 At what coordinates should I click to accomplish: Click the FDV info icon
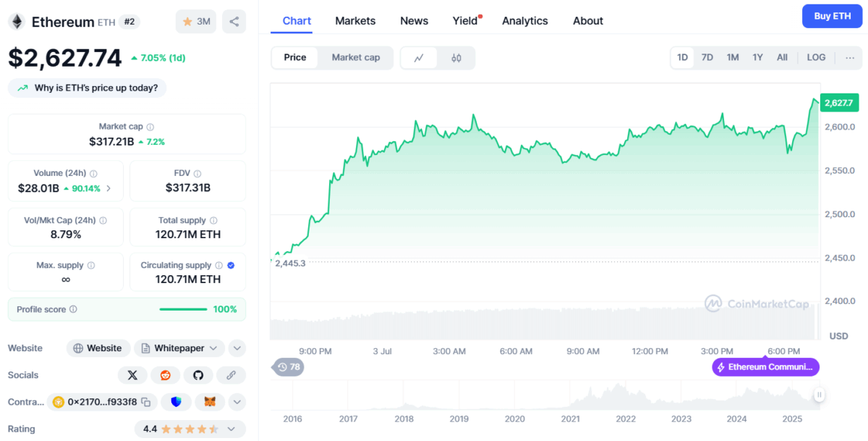click(197, 174)
